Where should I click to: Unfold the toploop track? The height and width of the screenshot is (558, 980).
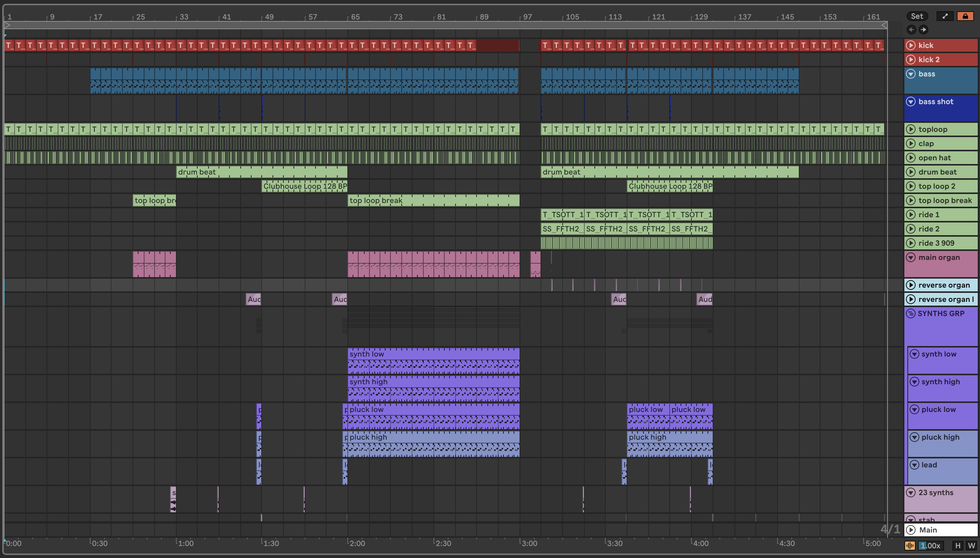911,129
